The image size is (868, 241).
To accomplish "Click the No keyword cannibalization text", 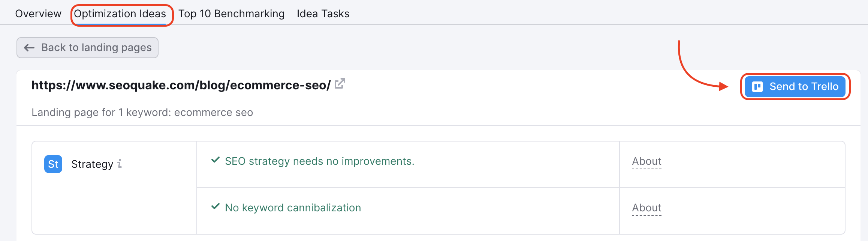I will (x=293, y=208).
